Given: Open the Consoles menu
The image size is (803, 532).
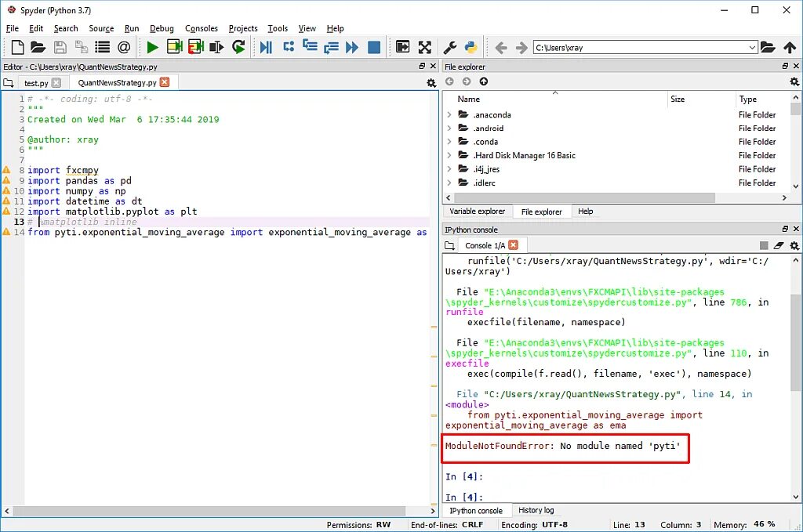Looking at the screenshot, I should coord(202,29).
